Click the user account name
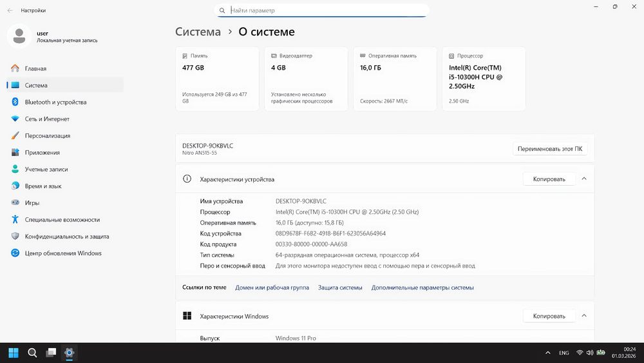The width and height of the screenshot is (644, 363). pos(43,34)
